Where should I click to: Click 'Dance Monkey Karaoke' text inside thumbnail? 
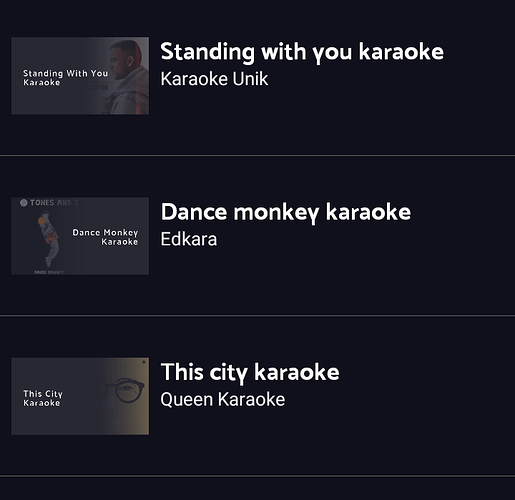click(105, 237)
